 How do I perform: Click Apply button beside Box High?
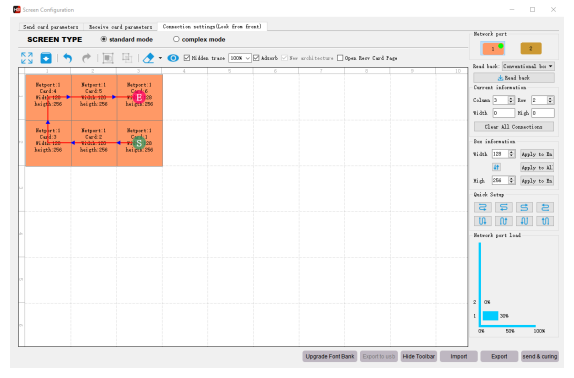coord(537,180)
